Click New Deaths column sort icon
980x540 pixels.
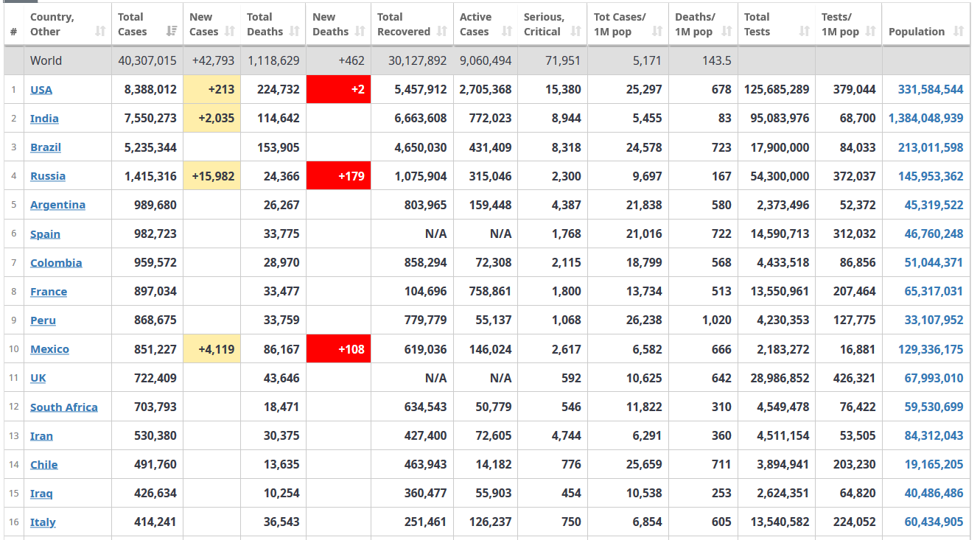(x=360, y=32)
